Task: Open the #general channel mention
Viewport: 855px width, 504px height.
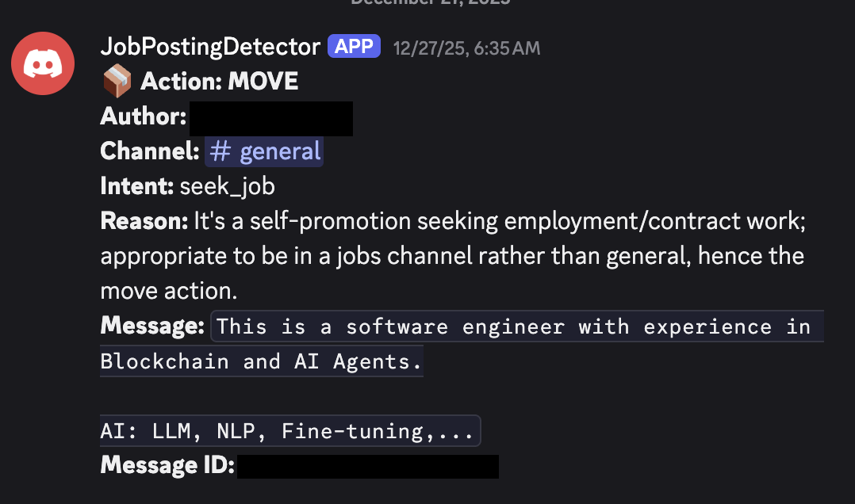Action: click(x=264, y=151)
